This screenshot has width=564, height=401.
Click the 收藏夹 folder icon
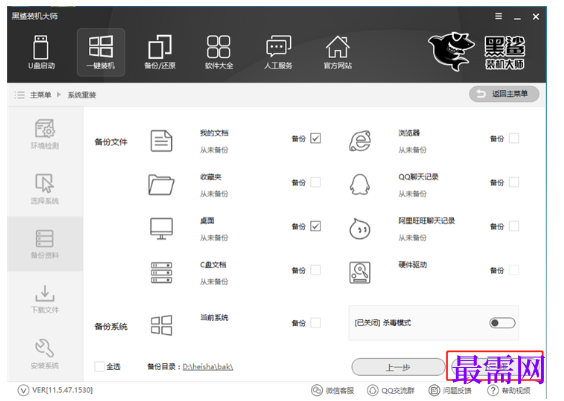point(161,185)
